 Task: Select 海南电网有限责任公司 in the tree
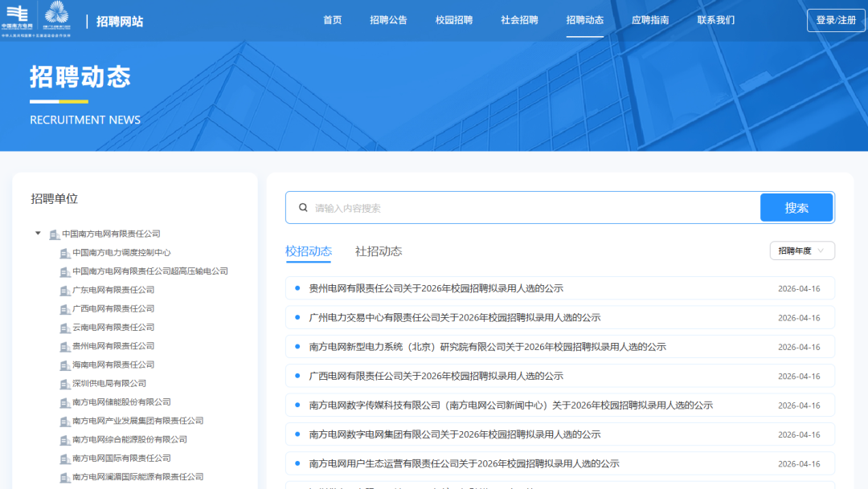click(113, 365)
